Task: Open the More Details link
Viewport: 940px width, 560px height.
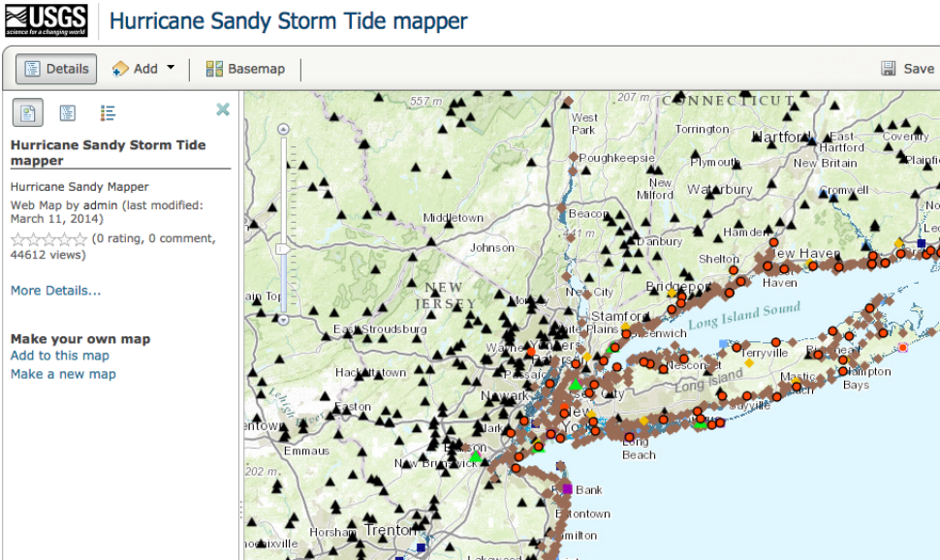Action: (x=55, y=291)
